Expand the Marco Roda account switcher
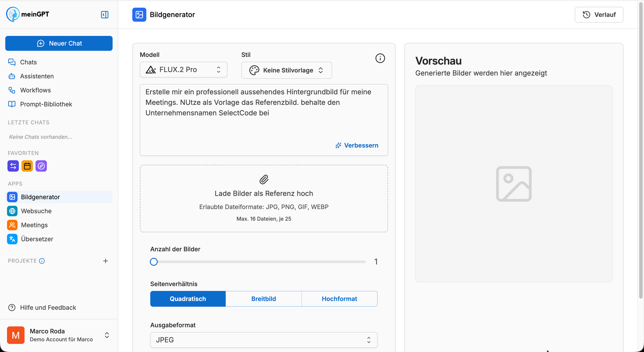This screenshot has height=352, width=644. (107, 335)
